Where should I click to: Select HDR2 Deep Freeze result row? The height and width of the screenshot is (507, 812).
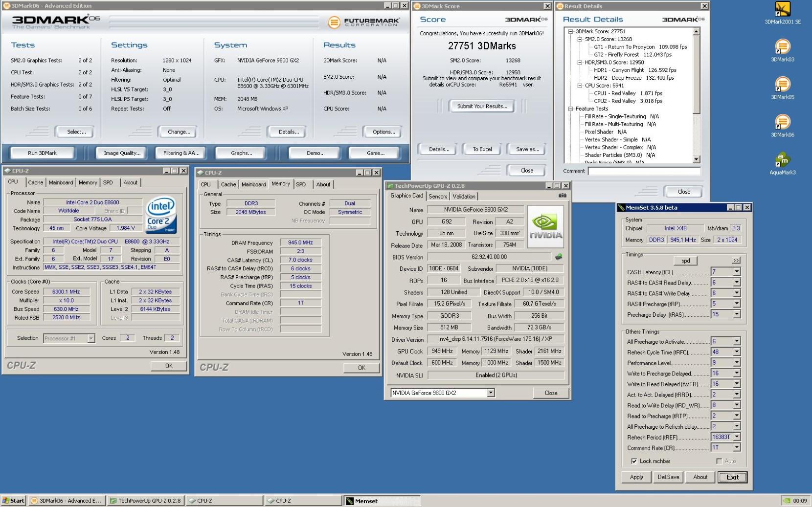tap(633, 78)
